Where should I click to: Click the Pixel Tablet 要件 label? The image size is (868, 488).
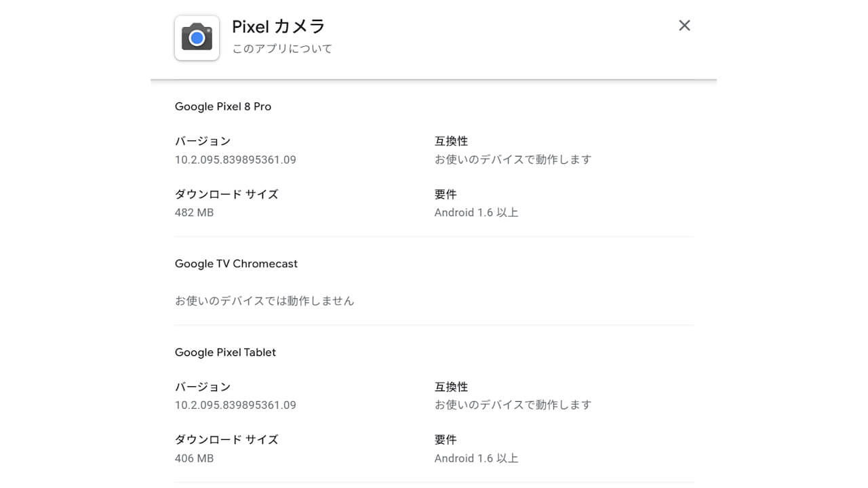pos(446,440)
